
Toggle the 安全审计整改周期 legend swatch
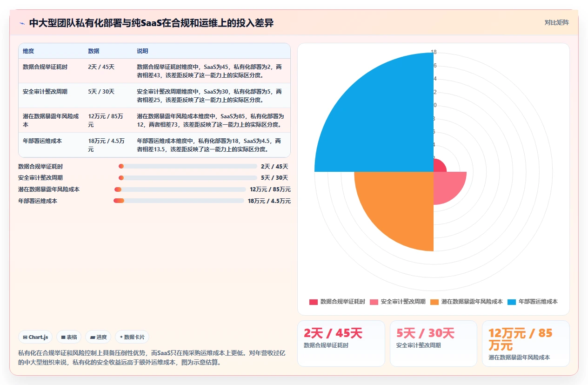(x=374, y=302)
